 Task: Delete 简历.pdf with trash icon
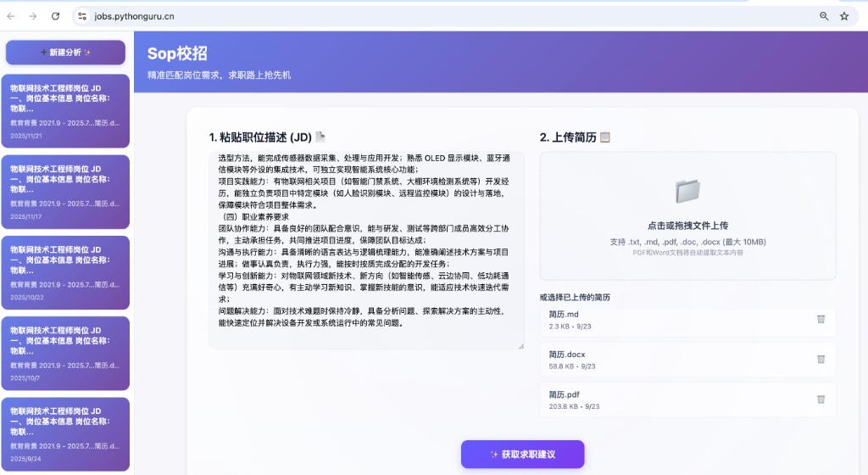[x=821, y=400]
